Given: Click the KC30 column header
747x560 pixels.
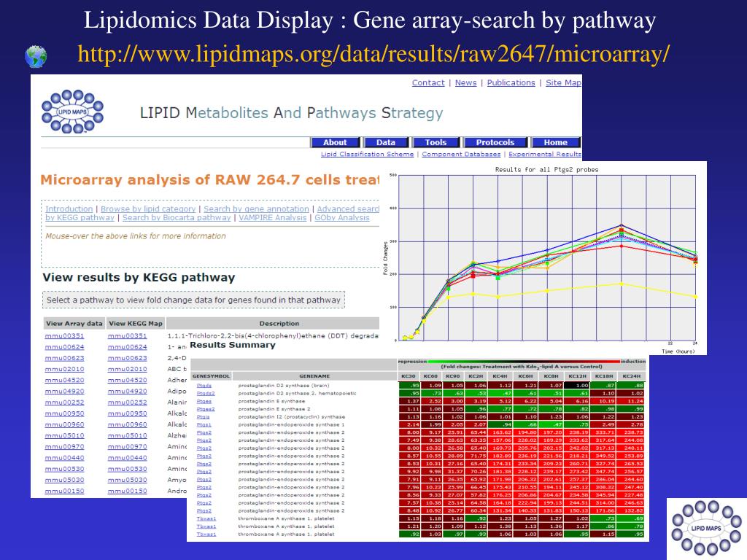Looking at the screenshot, I should coord(409,376).
